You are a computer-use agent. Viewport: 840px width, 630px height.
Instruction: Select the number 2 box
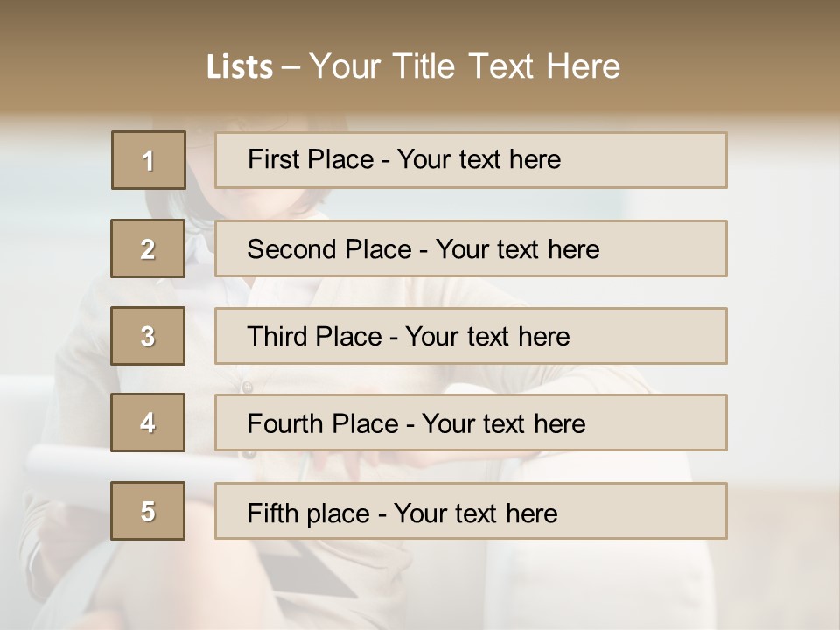tap(148, 248)
